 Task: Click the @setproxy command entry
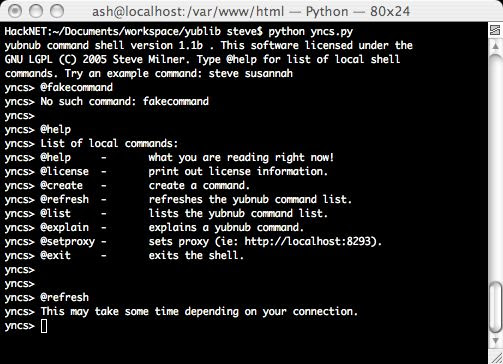coord(68,241)
